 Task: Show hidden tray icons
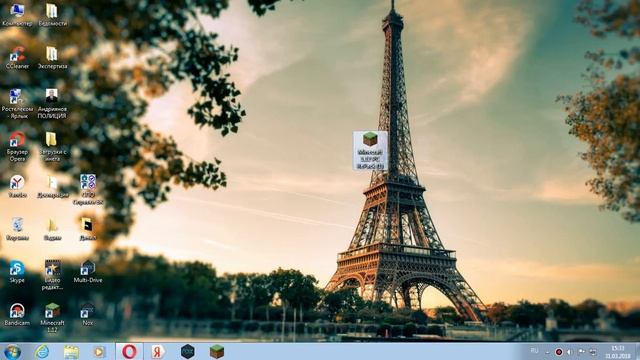click(547, 352)
